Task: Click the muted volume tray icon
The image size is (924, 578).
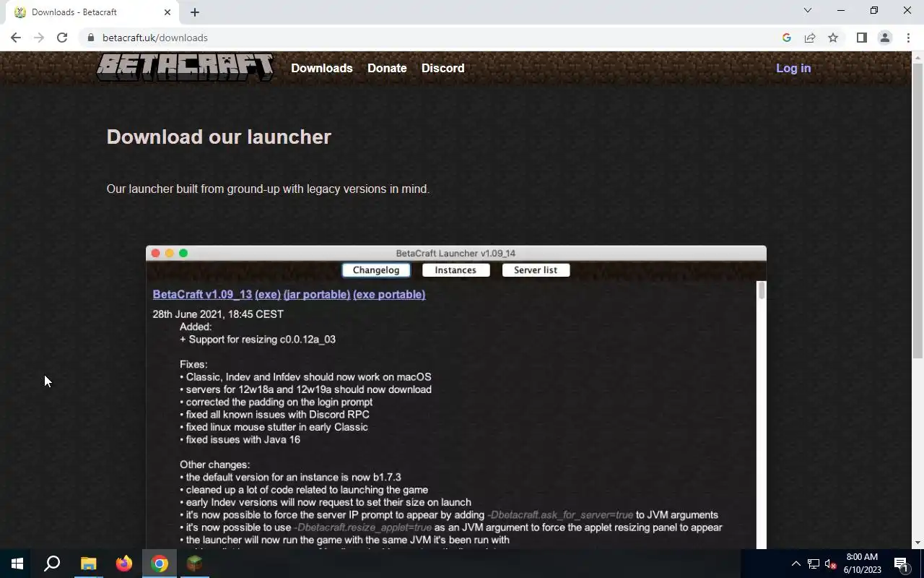Action: point(831,564)
